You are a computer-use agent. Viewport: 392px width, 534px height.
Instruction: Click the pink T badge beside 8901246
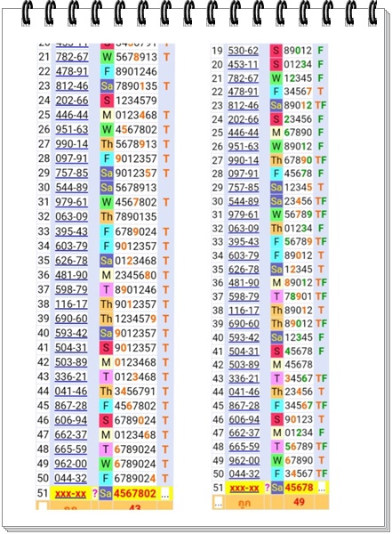pos(106,290)
